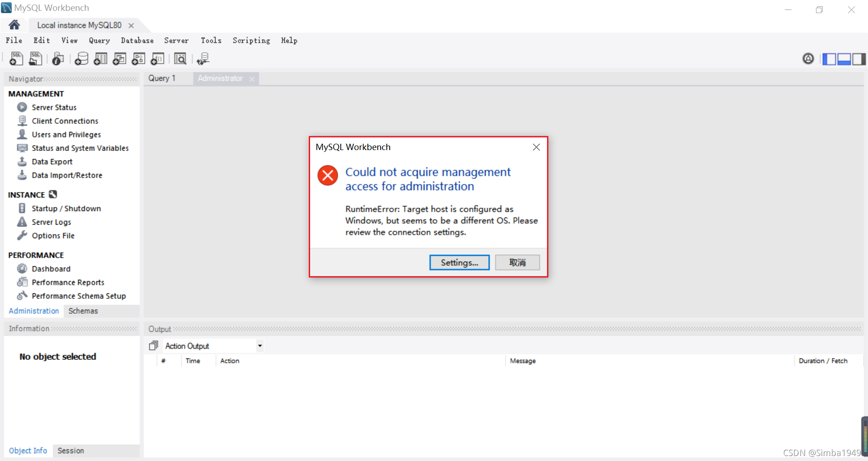Click the Time column header

[193, 361]
